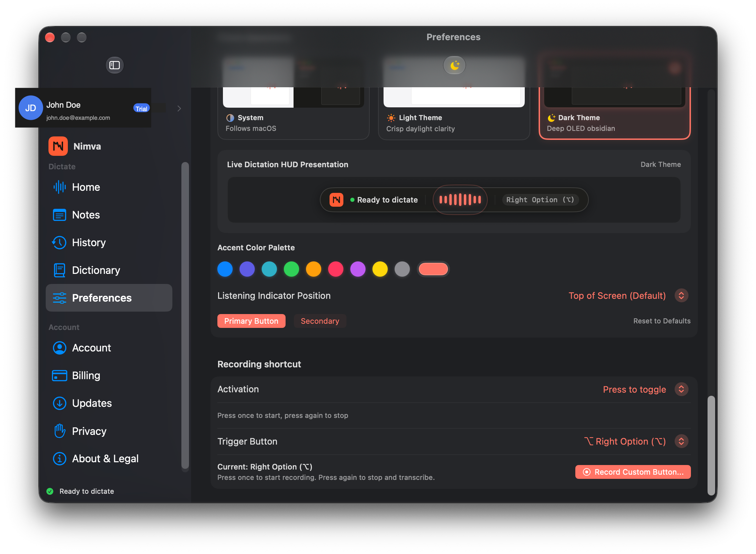Pick the yellow accent color
Screen dimensions: 756x554
(x=380, y=269)
